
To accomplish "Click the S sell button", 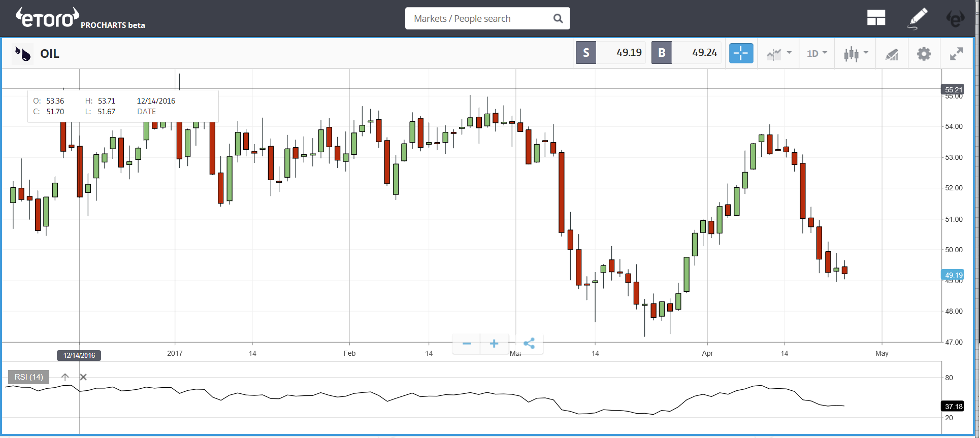I will [586, 53].
